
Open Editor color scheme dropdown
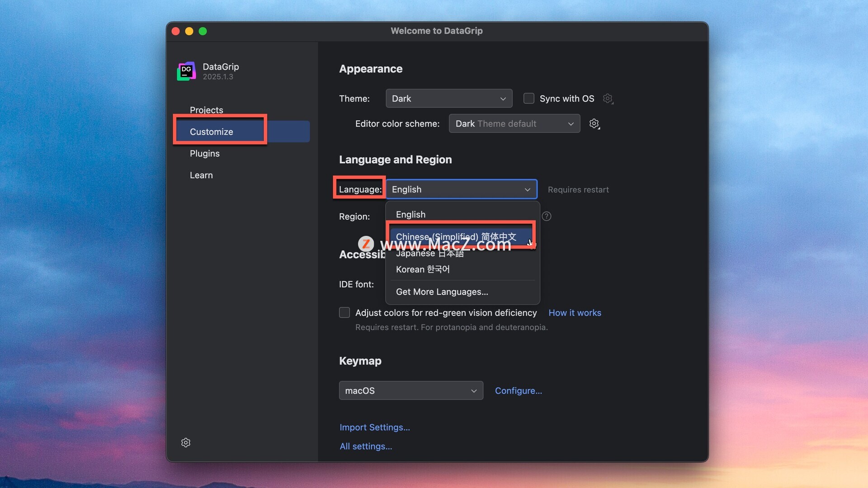(x=514, y=124)
